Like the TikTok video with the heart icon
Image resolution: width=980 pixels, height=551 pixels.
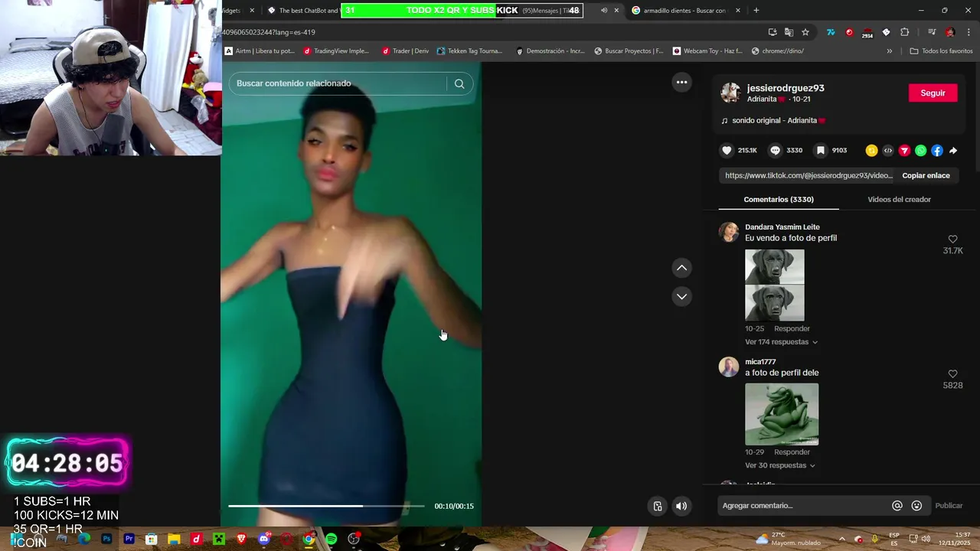pyautogui.click(x=727, y=151)
